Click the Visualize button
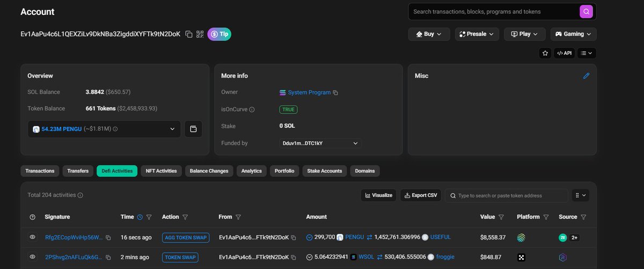This screenshot has width=644, height=269. [378, 195]
